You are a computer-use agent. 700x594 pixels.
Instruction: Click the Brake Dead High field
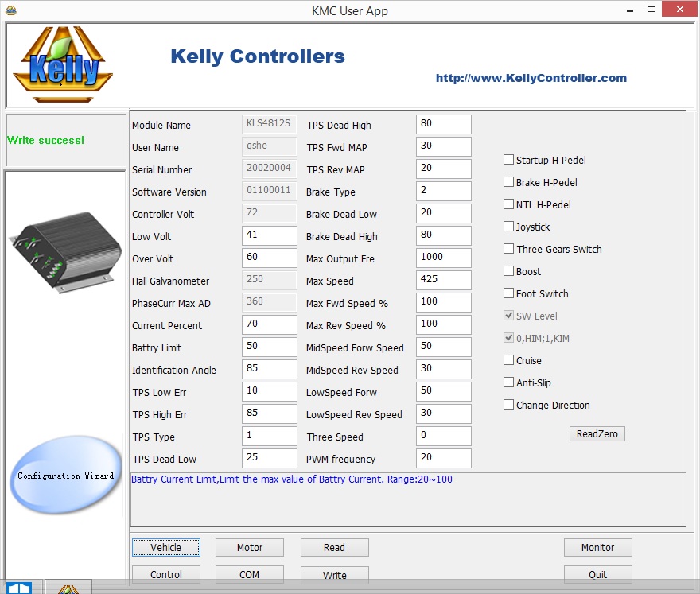tap(443, 235)
